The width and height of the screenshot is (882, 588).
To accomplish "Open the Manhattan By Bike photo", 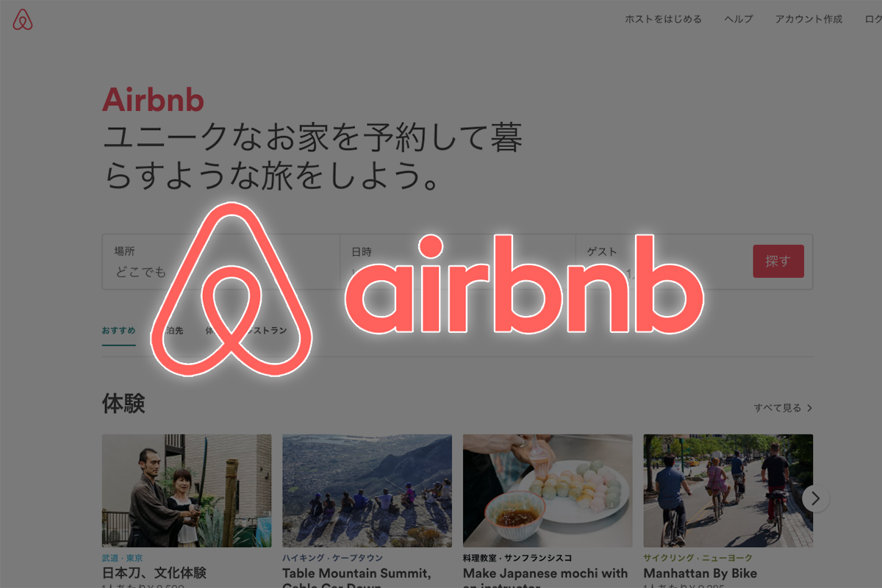I will pos(728,490).
